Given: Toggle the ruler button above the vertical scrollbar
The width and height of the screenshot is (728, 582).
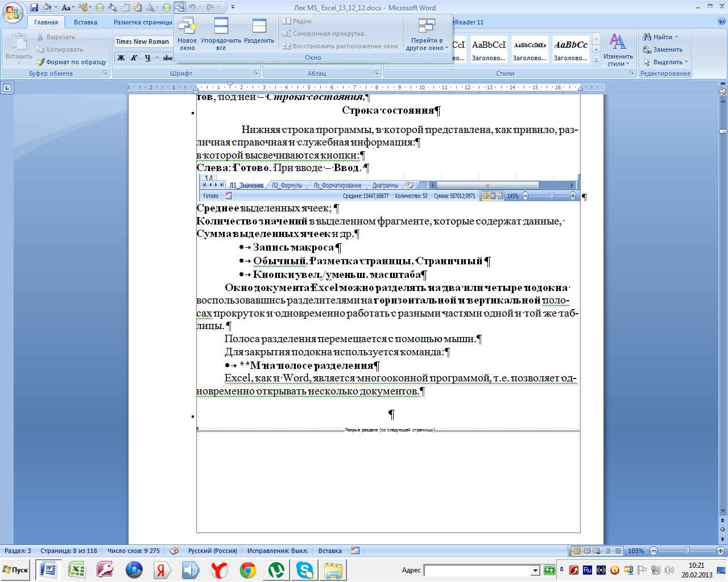Looking at the screenshot, I should pos(723,90).
